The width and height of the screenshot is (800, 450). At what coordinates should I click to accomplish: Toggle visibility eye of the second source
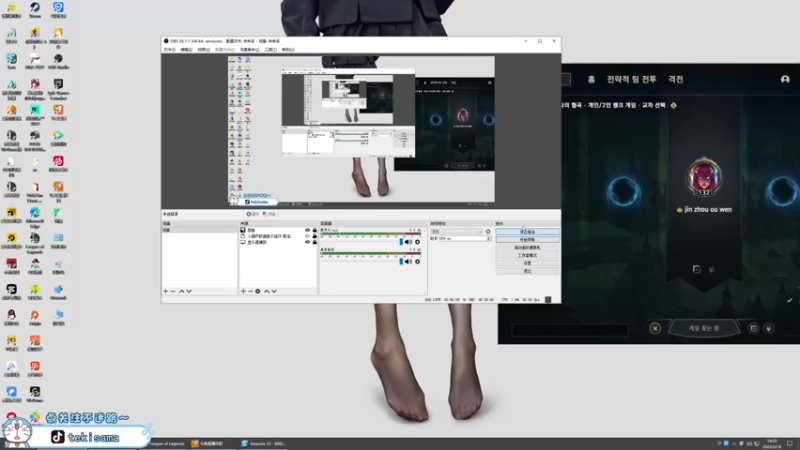click(x=307, y=236)
